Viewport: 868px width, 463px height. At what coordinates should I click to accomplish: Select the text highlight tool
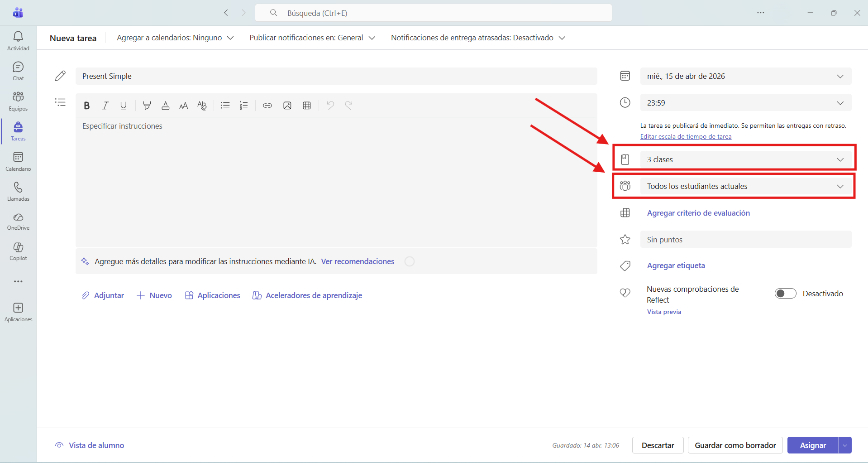[147, 106]
